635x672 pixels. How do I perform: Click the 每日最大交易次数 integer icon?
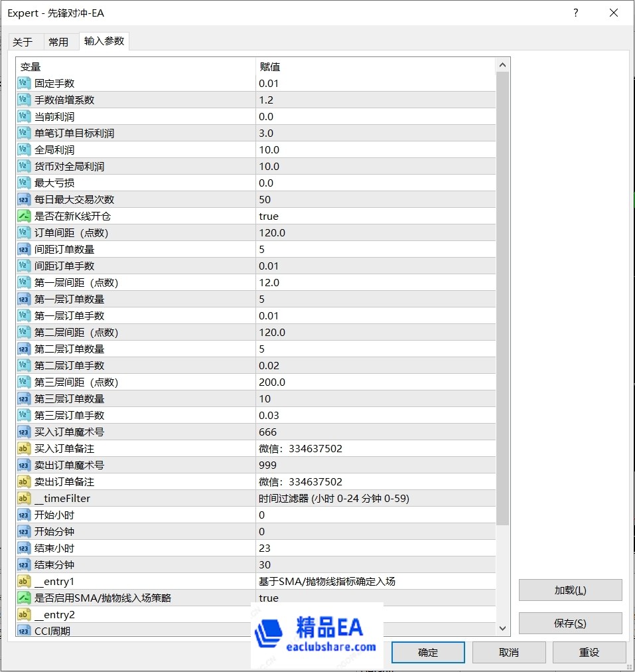coord(24,199)
